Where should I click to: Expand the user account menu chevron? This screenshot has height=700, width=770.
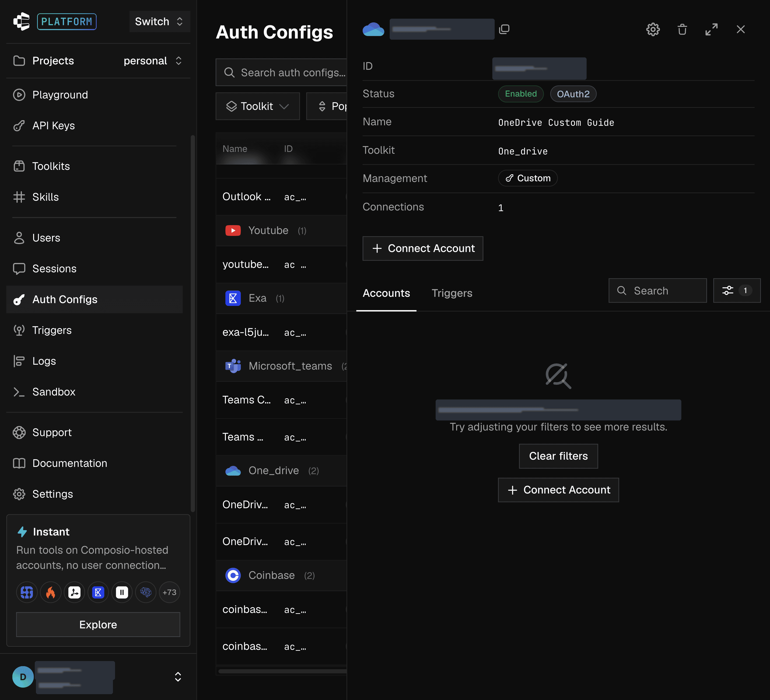[x=178, y=677]
